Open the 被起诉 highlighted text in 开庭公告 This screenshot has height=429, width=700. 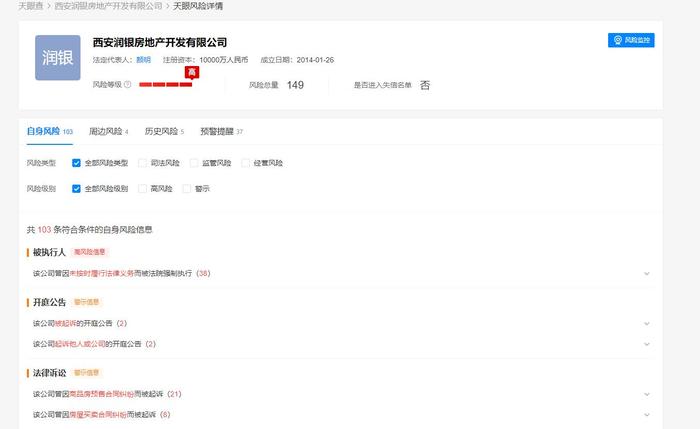click(65, 323)
